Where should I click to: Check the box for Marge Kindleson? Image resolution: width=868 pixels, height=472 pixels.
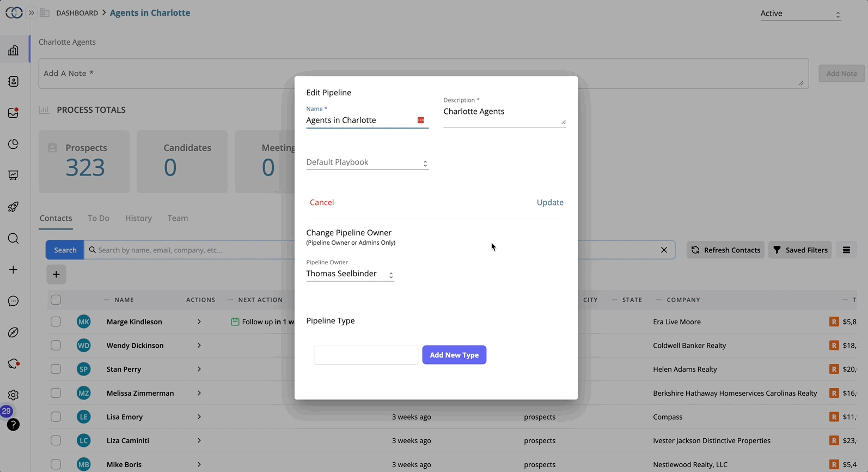[56, 322]
